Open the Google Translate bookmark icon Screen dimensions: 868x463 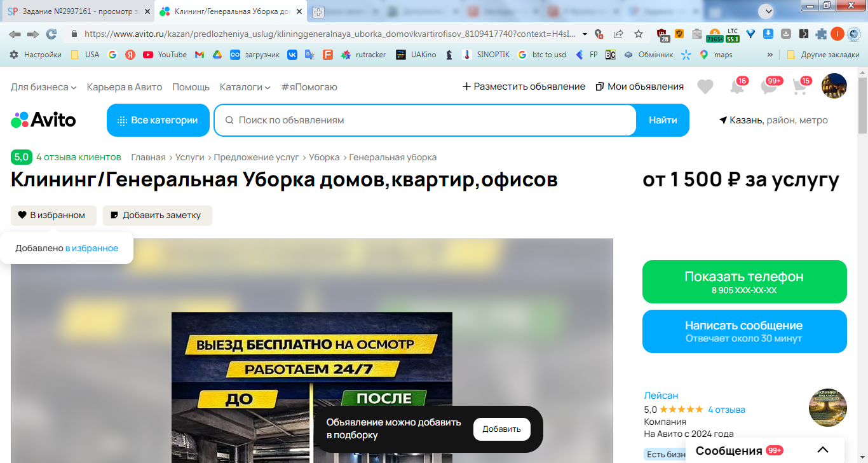(x=310, y=55)
